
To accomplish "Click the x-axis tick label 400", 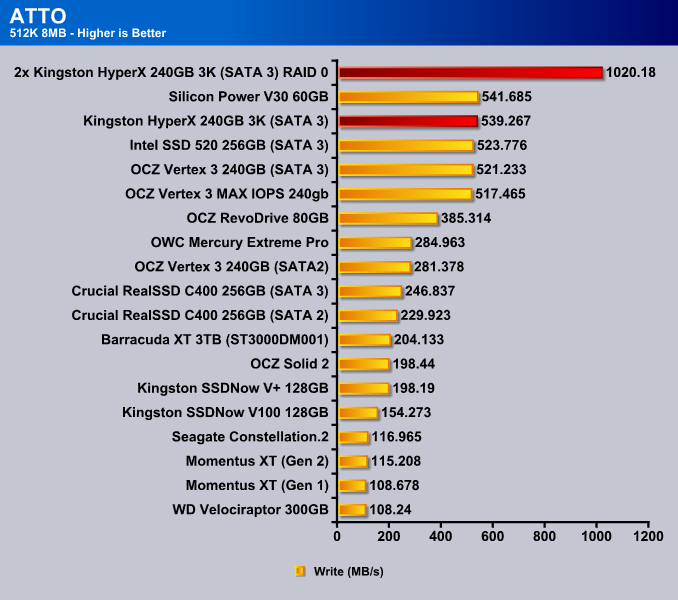I will [x=441, y=536].
